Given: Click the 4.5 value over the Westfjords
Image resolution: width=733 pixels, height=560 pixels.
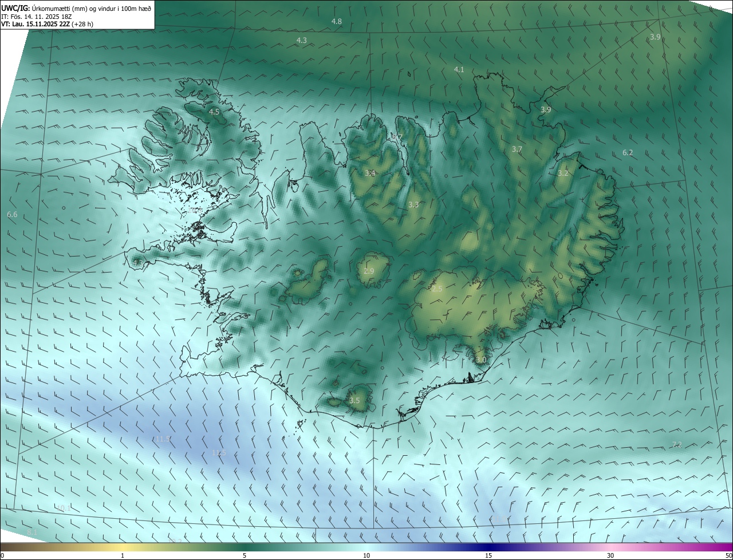Looking at the screenshot, I should point(214,112).
